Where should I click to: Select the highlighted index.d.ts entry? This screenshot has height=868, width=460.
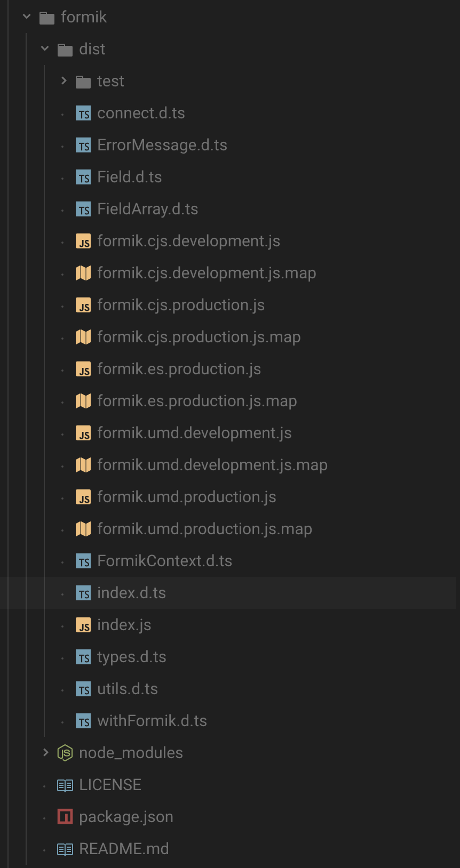(x=132, y=593)
